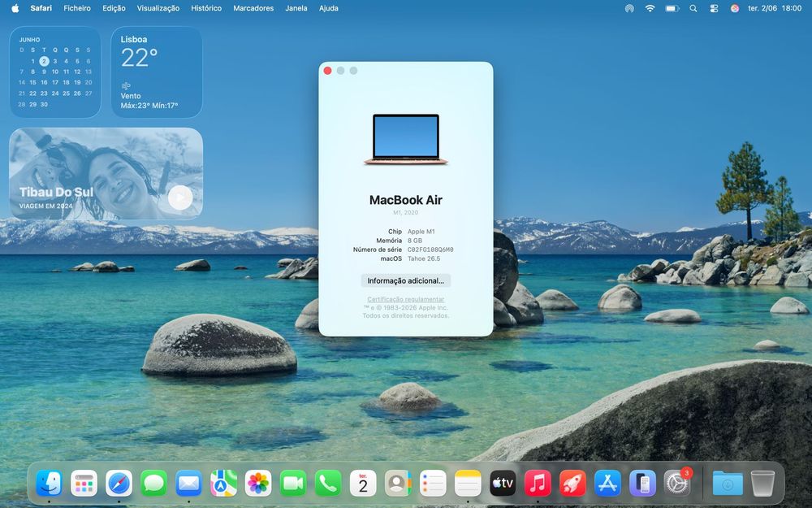
Task: Open Downloads folder in Dock
Action: point(728,483)
